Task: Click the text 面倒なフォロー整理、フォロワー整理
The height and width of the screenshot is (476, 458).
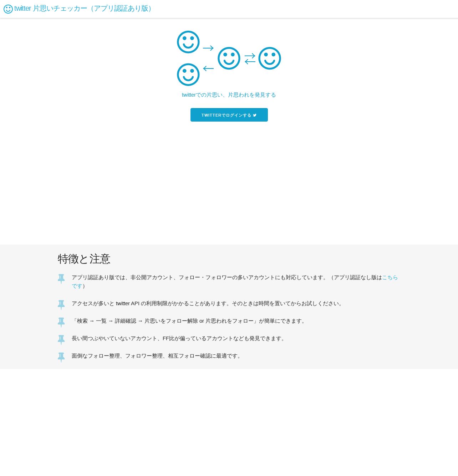Action: pyautogui.click(x=157, y=356)
